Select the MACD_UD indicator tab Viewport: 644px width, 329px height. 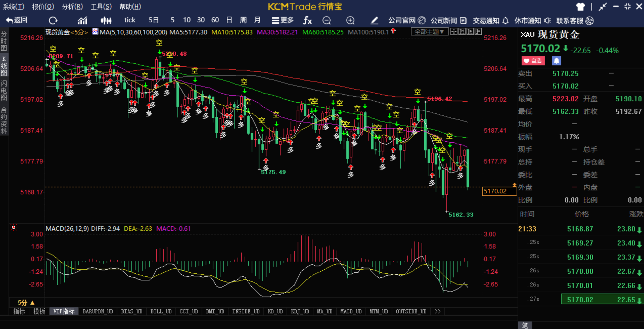click(x=351, y=311)
